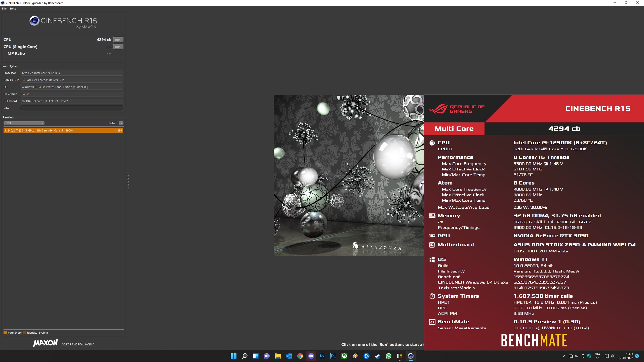
Task: Open Discord from taskbar
Action: pyautogui.click(x=311, y=356)
